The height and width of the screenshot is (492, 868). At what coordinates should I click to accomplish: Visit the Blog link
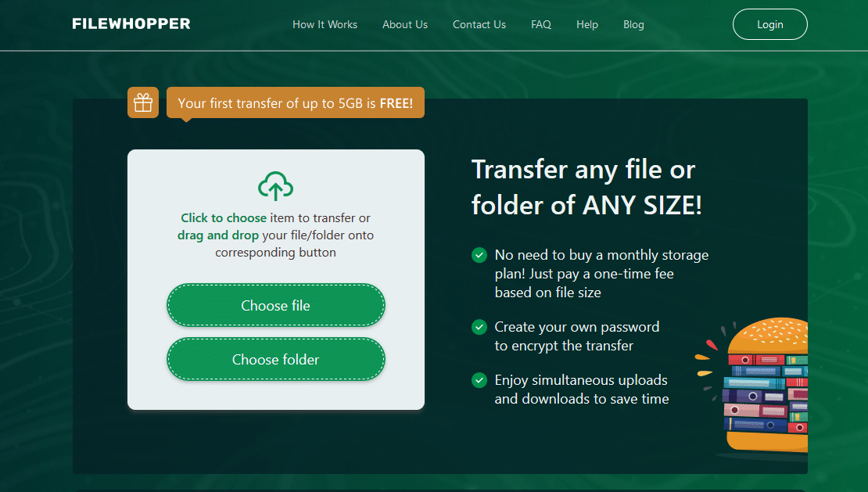pyautogui.click(x=633, y=24)
